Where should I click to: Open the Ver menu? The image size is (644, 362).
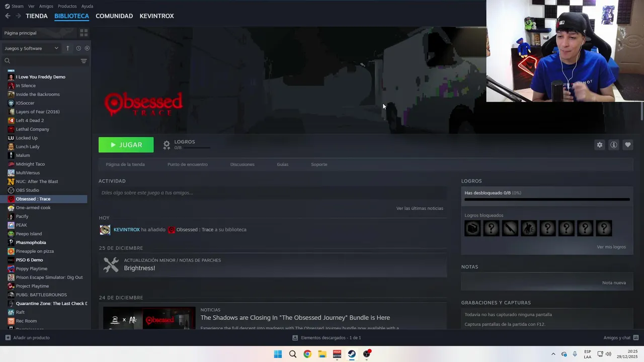31,6
